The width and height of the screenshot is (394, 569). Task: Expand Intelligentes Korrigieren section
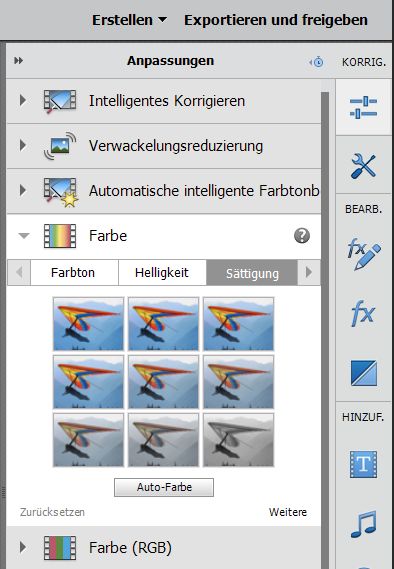[x=23, y=100]
